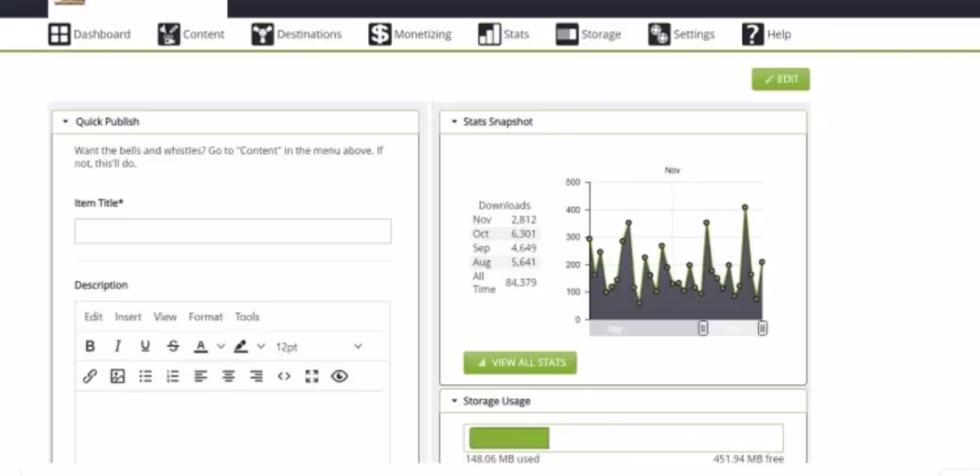980x476 pixels.
Task: Open text color dropdown arrow
Action: click(x=221, y=346)
